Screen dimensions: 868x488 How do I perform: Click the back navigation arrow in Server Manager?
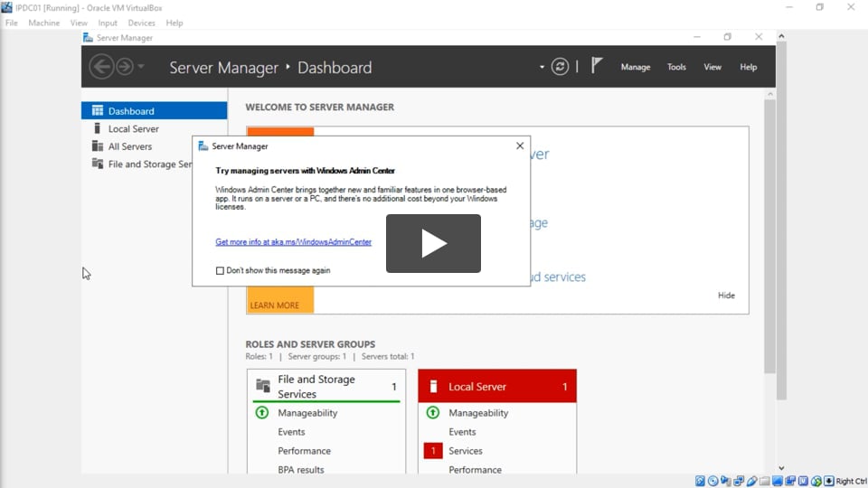101,67
